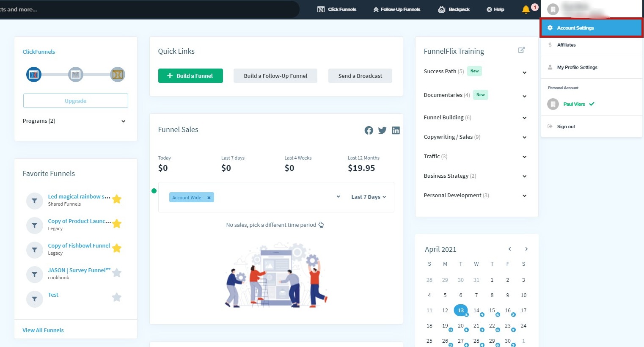The height and width of the screenshot is (347, 644).
Task: Open the notifications bell icon
Action: [x=526, y=9]
